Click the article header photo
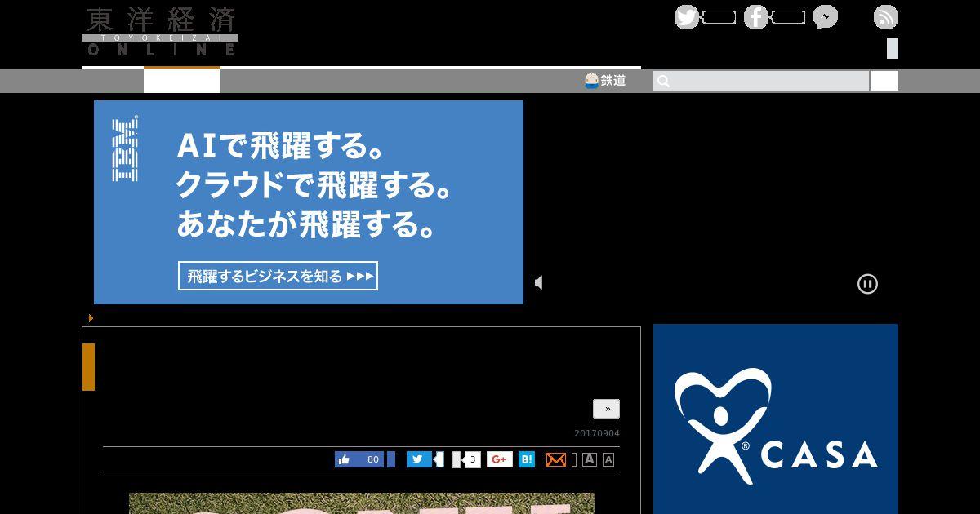The width and height of the screenshot is (980, 514). 362,503
